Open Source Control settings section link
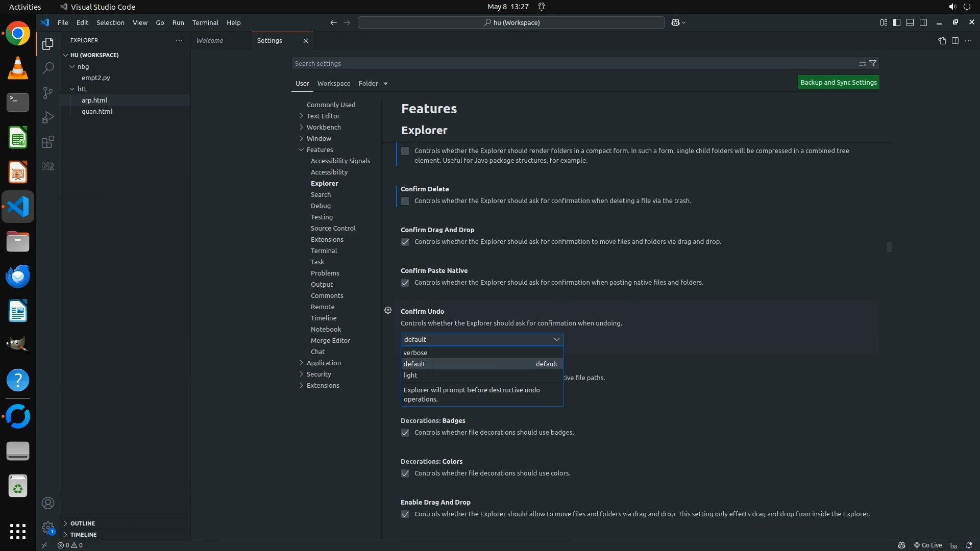Viewport: 980px width, 551px height. pyautogui.click(x=333, y=228)
